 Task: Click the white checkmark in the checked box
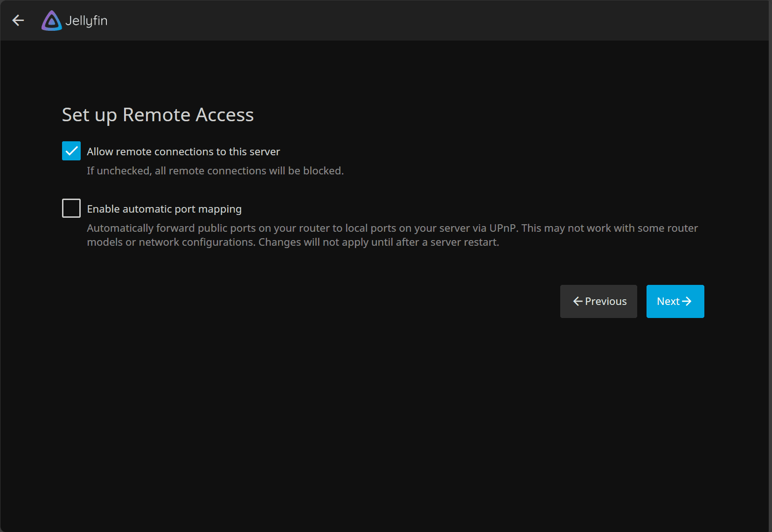click(71, 151)
